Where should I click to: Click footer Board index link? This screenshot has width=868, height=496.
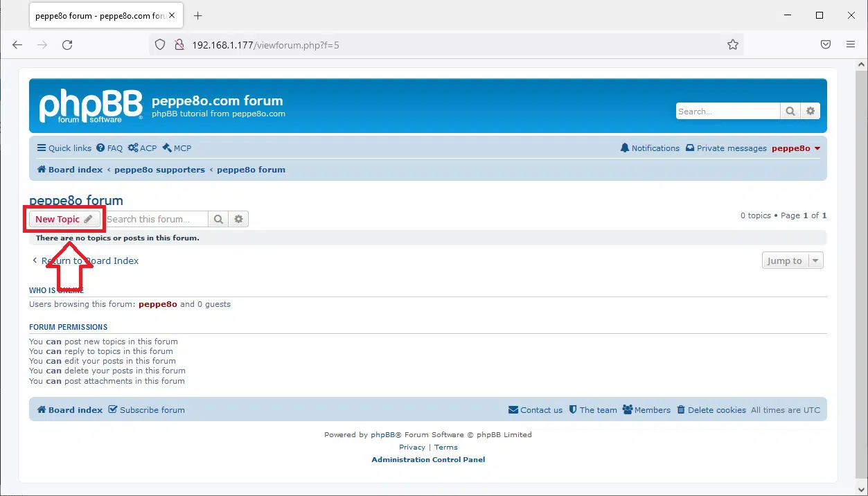point(70,410)
